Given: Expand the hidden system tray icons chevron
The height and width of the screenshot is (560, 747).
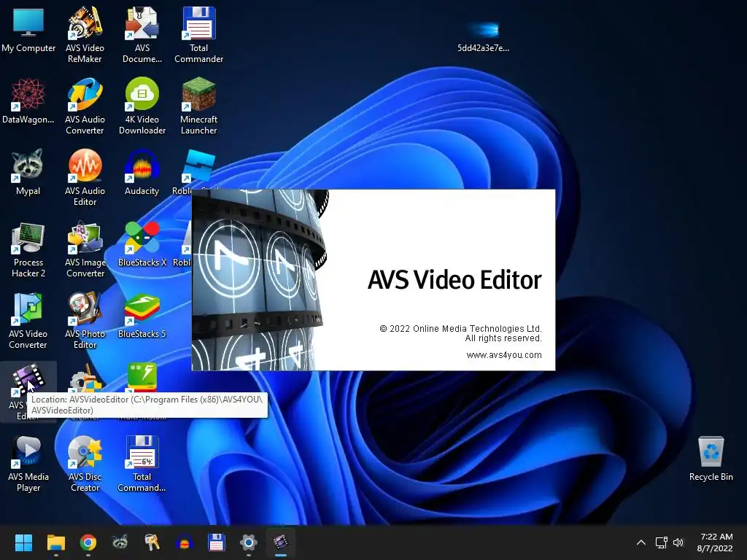Looking at the screenshot, I should tap(641, 542).
